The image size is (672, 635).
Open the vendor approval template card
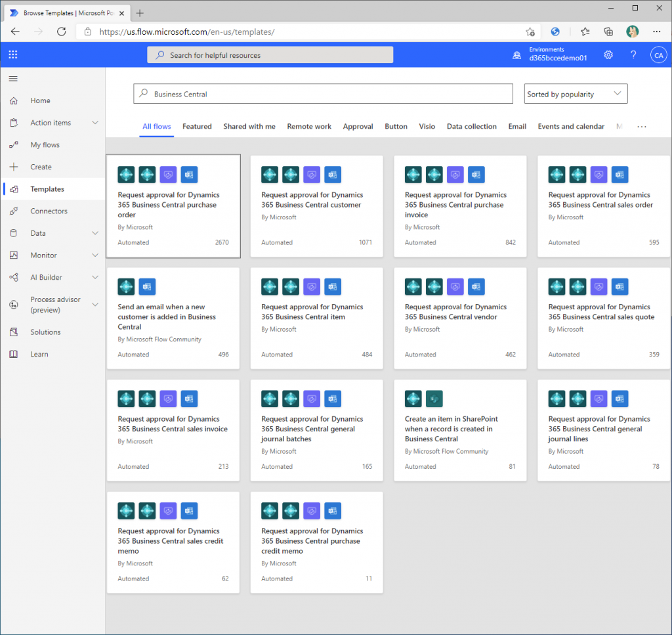(460, 318)
